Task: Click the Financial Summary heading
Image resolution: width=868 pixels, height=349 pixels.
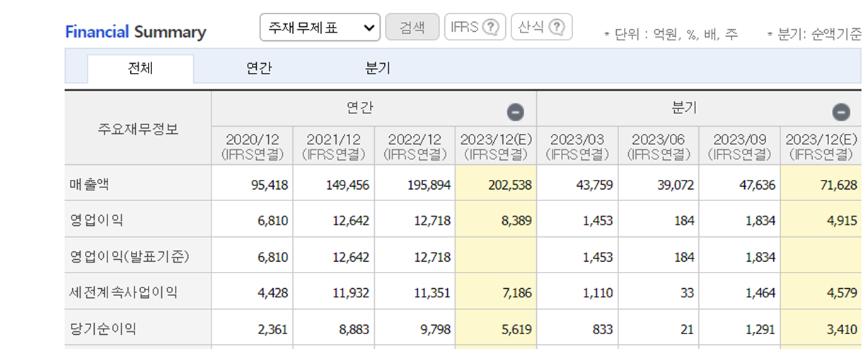Action: (136, 32)
